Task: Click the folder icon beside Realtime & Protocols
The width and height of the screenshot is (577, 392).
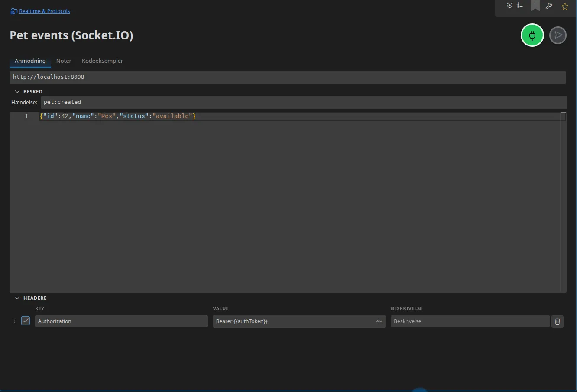Action: coord(14,11)
